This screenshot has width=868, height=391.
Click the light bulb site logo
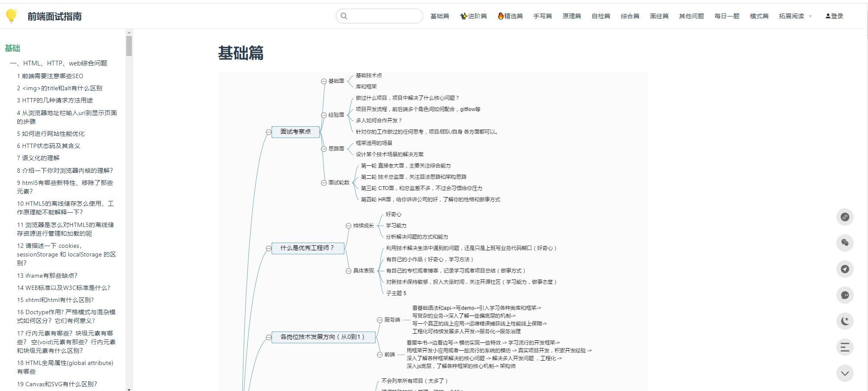(x=12, y=16)
